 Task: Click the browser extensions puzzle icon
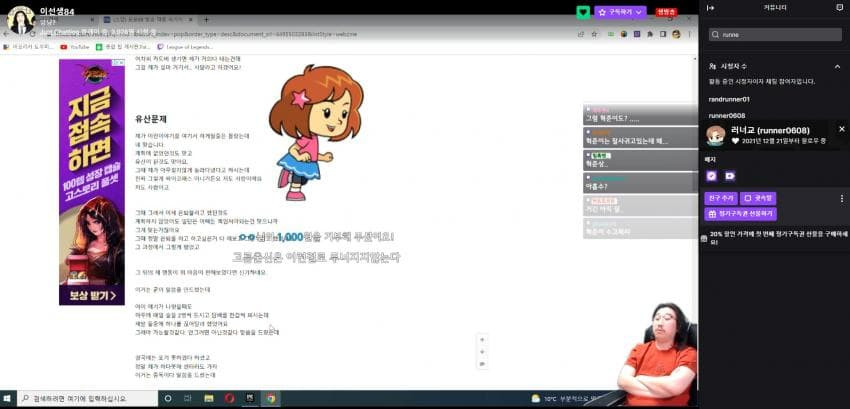[x=650, y=34]
